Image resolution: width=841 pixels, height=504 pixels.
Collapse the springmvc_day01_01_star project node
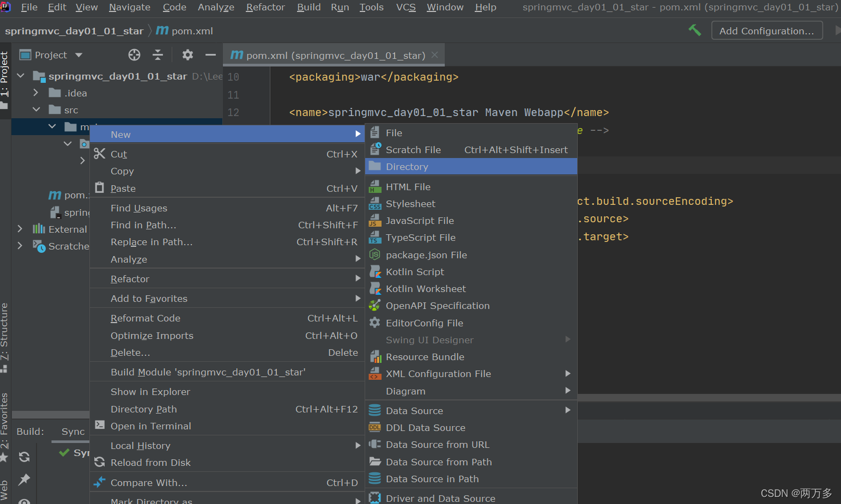click(x=21, y=76)
